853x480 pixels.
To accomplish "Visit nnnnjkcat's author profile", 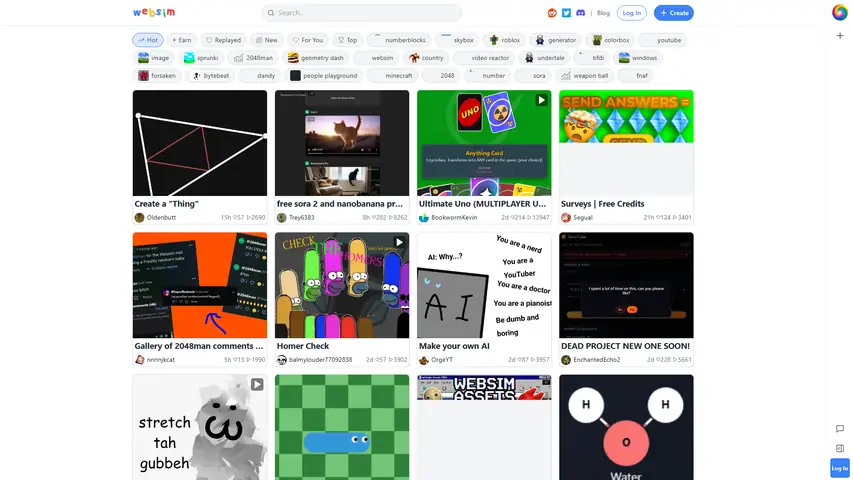I will tap(160, 359).
